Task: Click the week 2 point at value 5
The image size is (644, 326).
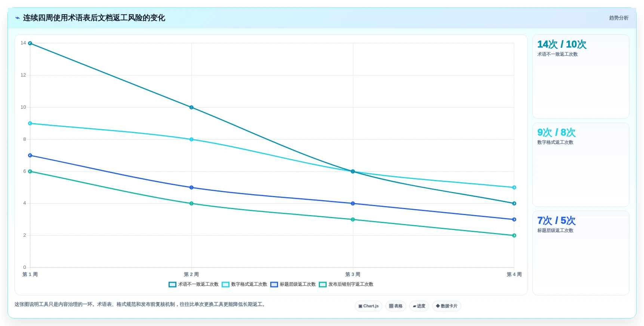Action: tap(191, 187)
